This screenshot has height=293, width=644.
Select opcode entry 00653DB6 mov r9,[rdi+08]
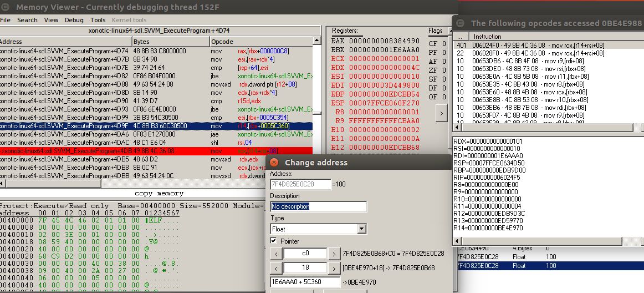tap(548, 61)
